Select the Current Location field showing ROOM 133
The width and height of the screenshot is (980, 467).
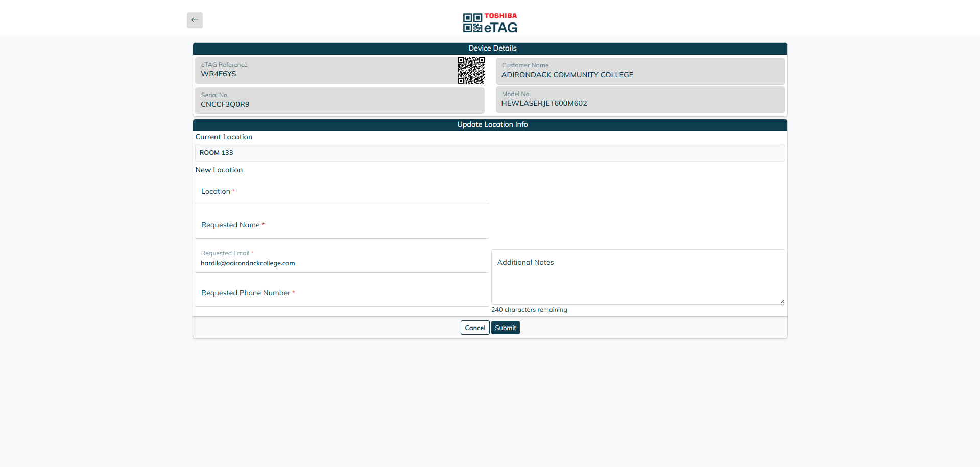click(x=490, y=152)
